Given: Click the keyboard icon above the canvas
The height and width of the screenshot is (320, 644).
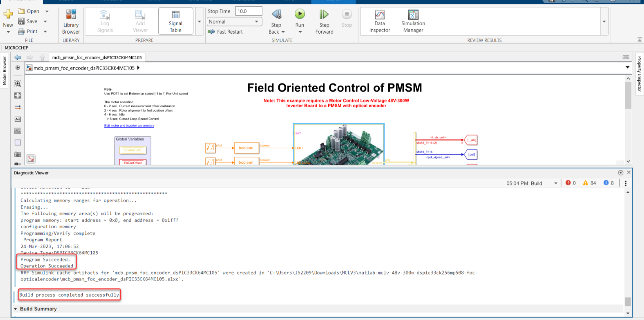Looking at the screenshot, I should (626, 57).
